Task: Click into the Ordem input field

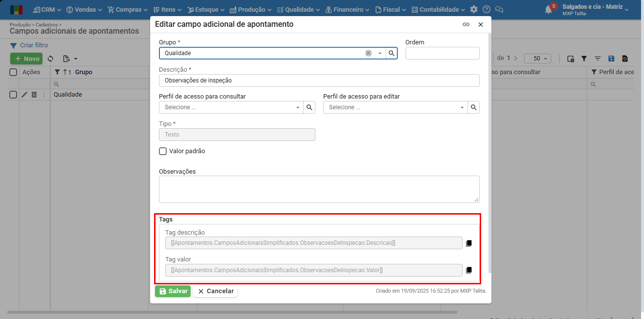Action: coord(442,53)
